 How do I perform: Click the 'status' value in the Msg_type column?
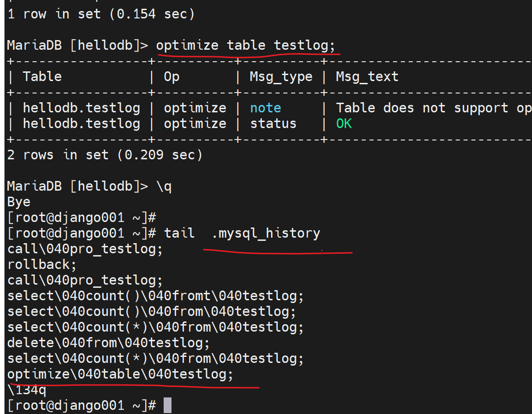tap(273, 123)
